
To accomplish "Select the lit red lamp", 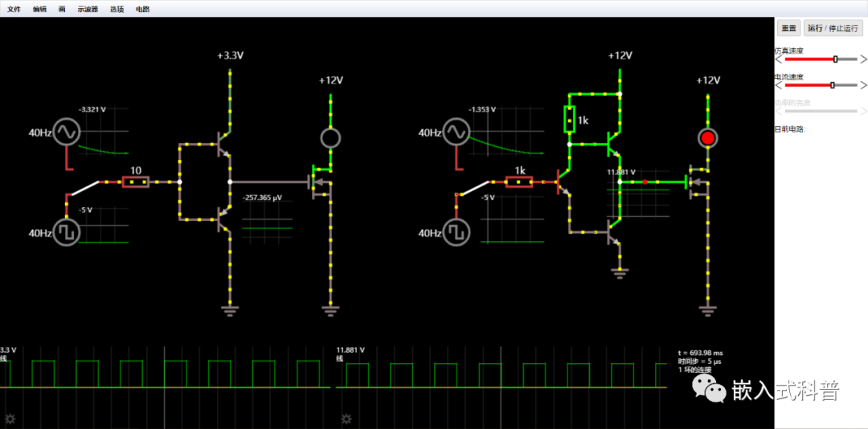I will (707, 138).
